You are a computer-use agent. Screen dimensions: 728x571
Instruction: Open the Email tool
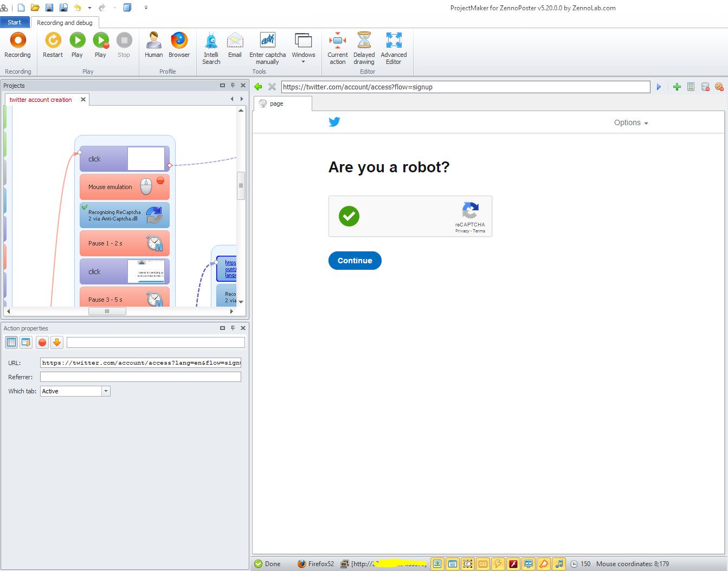point(235,45)
